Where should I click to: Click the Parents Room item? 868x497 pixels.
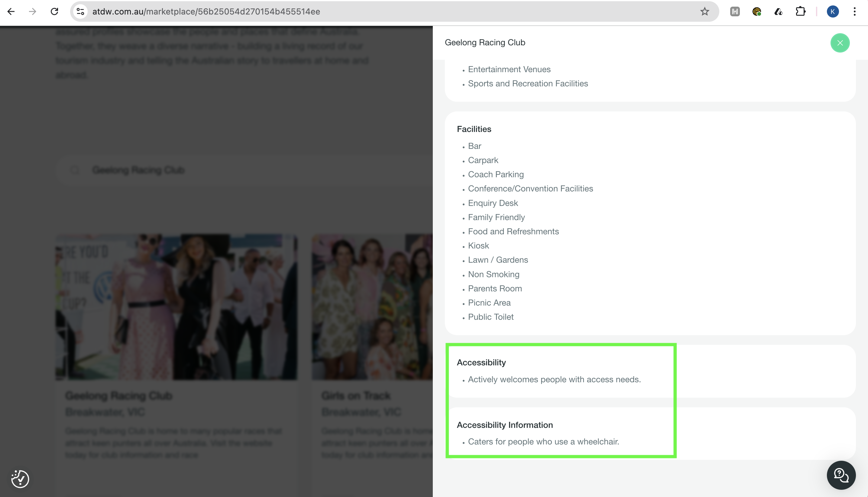point(495,288)
